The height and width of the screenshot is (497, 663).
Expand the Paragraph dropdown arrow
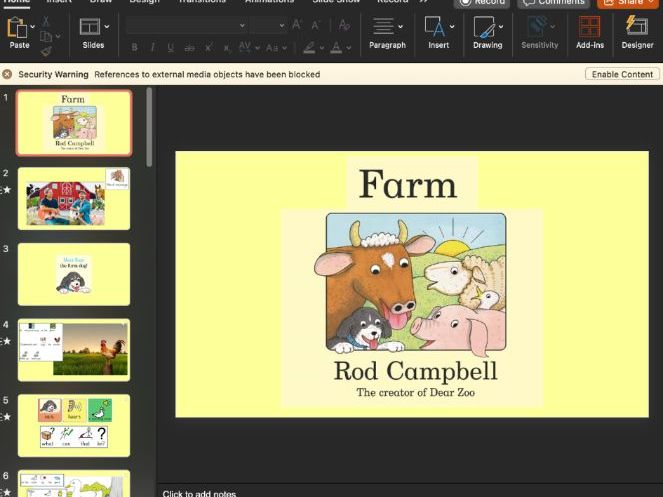[400, 27]
